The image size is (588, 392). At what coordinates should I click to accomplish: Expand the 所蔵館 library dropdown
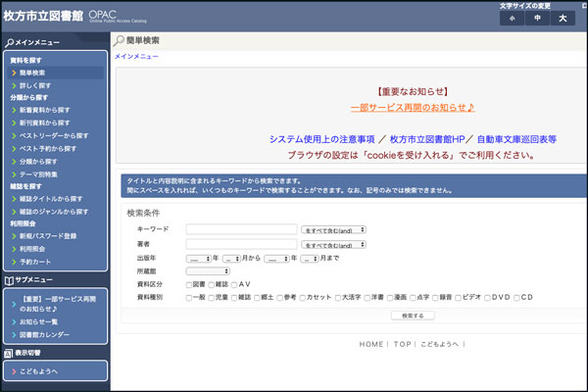208,270
